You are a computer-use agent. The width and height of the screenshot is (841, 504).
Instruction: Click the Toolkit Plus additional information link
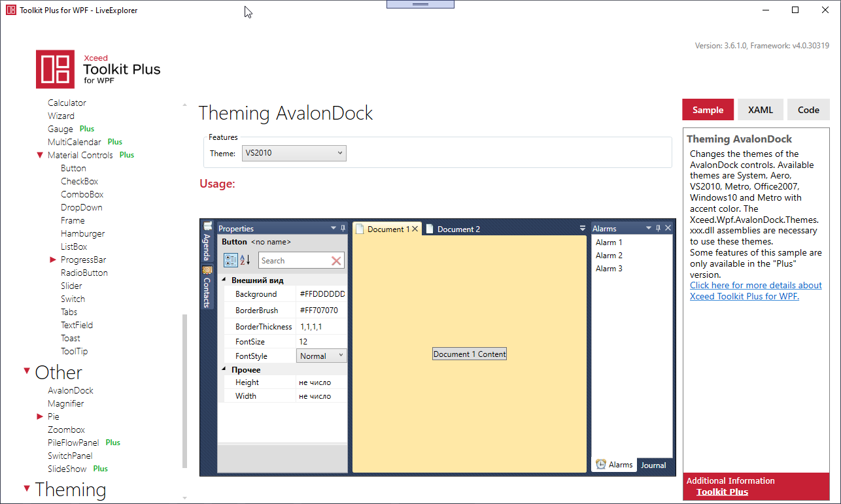[722, 492]
